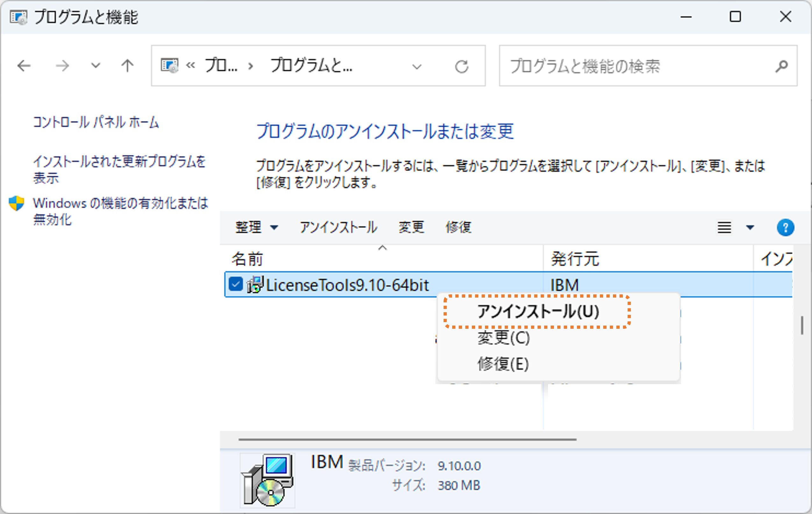Screen dimensions: 812x514
Task: Open the breadcrumb chevron after プロ...
Action: pos(251,66)
